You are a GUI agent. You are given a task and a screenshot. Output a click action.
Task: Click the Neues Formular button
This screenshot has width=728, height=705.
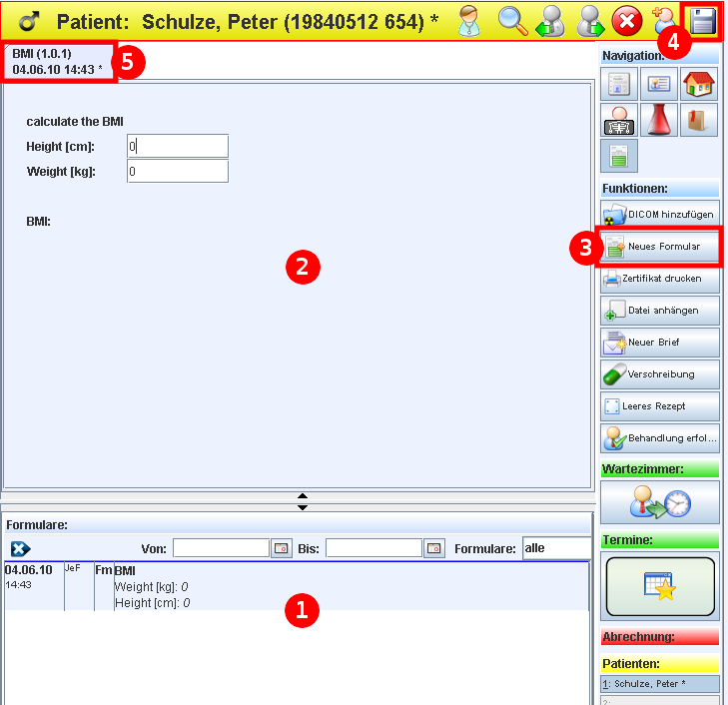[659, 247]
